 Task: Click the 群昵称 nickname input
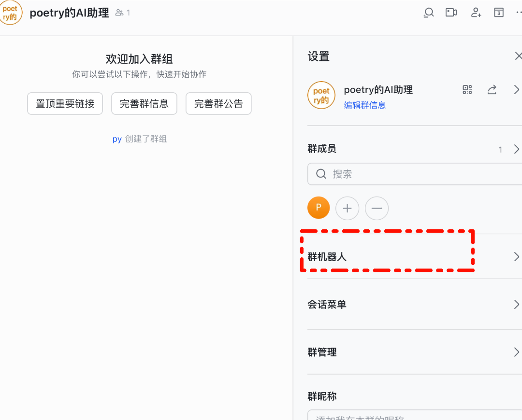pos(415,415)
